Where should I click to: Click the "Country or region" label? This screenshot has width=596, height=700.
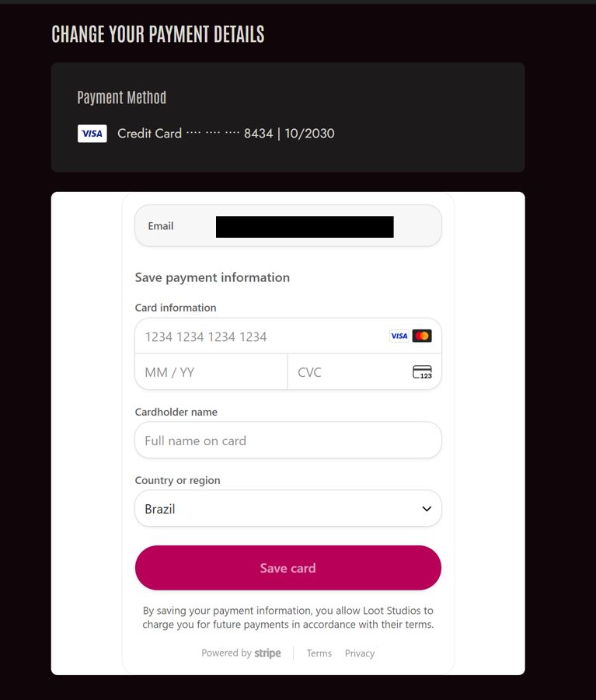click(x=177, y=480)
